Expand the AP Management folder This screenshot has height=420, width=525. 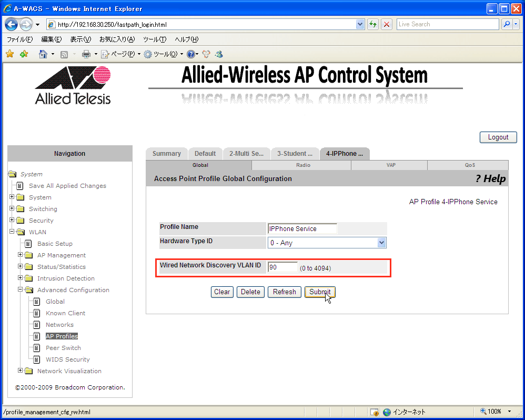click(x=21, y=255)
